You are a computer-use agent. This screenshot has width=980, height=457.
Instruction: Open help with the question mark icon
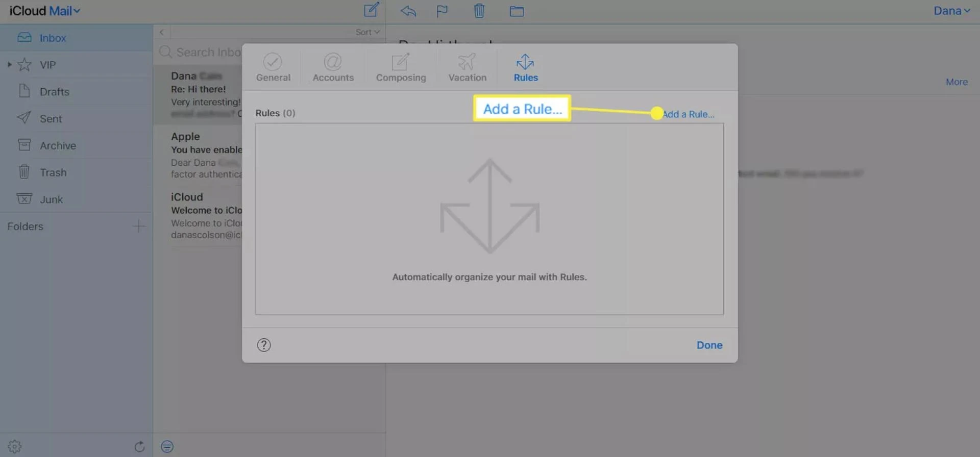[x=264, y=345]
